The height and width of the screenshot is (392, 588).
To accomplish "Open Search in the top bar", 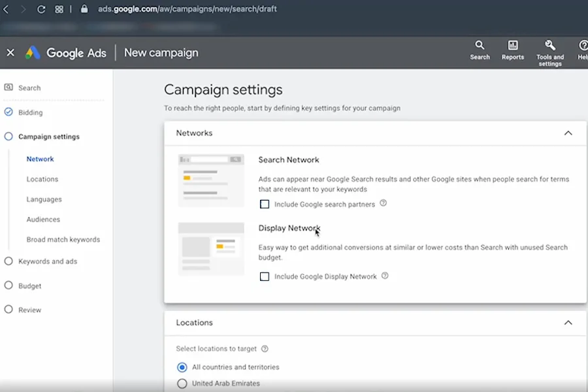I will pos(480,51).
